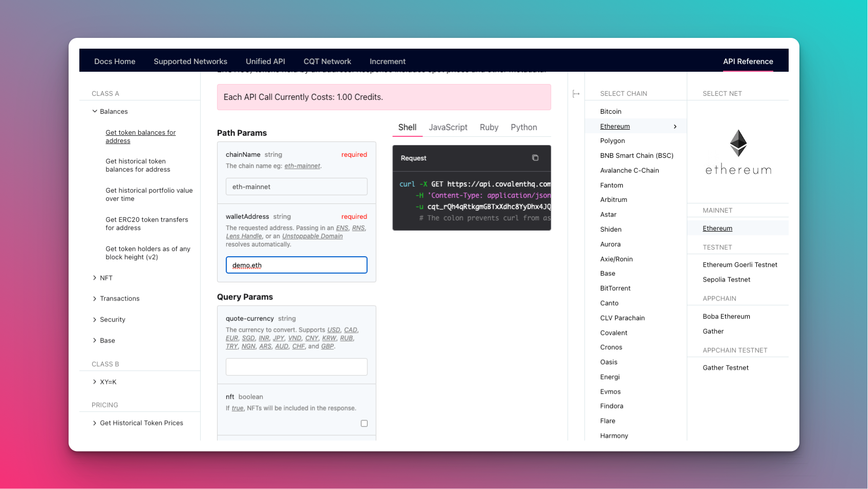Image resolution: width=868 pixels, height=489 pixels.
Task: Select Gather appchain
Action: pyautogui.click(x=713, y=332)
